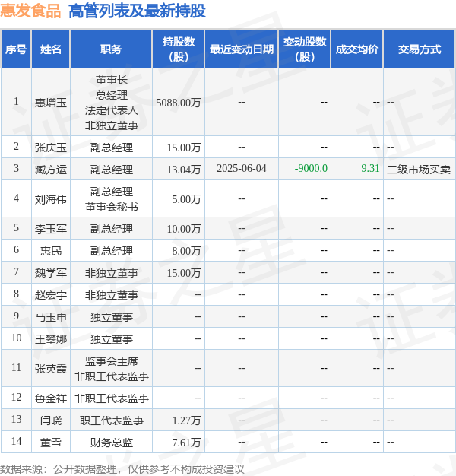The height and width of the screenshot is (476, 456).
Task: Select the 职务 column header
Action: coord(111,49)
